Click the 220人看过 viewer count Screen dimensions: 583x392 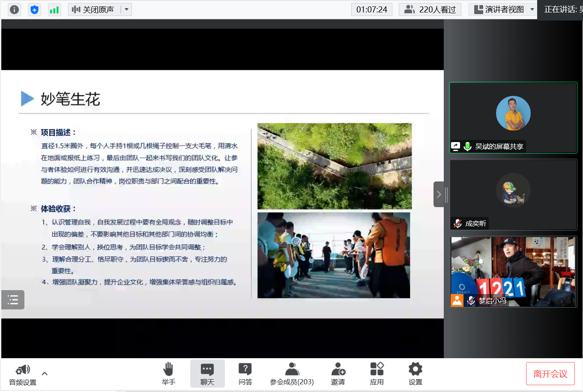click(x=430, y=9)
